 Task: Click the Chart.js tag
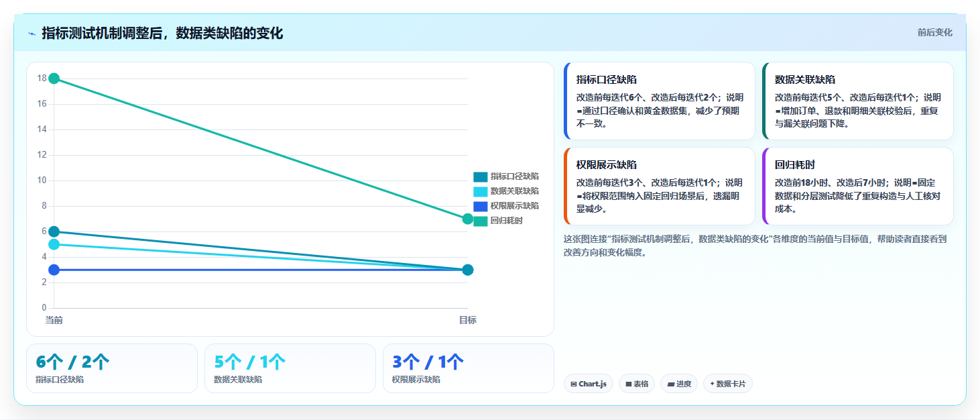coord(589,384)
